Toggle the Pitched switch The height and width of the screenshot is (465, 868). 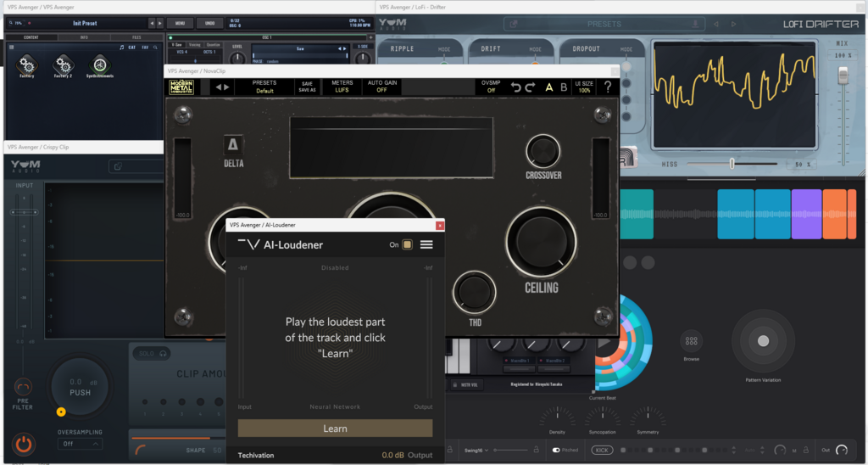click(x=556, y=450)
